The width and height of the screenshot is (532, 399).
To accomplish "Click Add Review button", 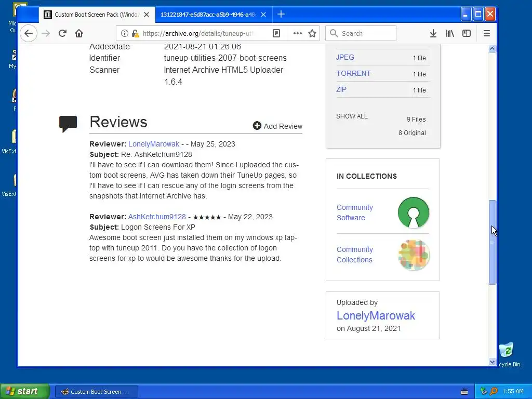I will tap(277, 126).
